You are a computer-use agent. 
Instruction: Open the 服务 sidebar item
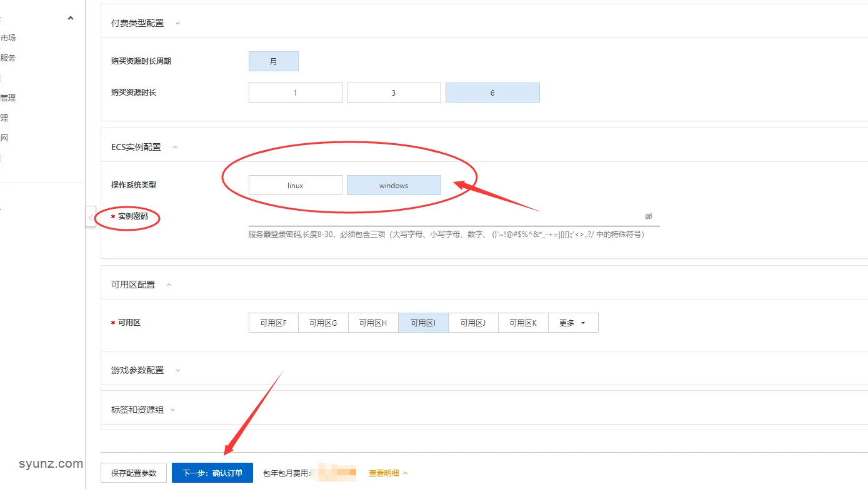pos(8,58)
